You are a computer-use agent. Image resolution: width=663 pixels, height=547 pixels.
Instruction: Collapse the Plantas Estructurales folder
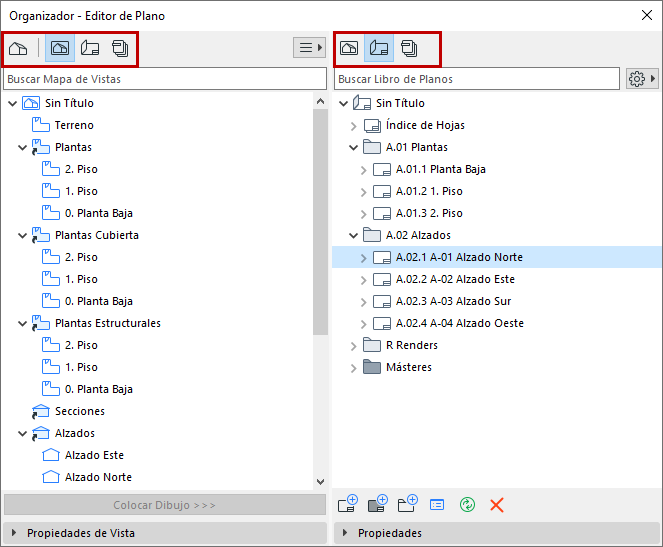[x=22, y=323]
